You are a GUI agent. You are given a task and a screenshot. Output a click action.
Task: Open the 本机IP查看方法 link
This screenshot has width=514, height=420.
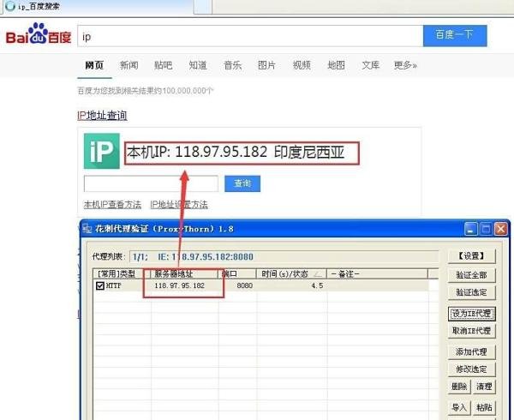pos(112,205)
